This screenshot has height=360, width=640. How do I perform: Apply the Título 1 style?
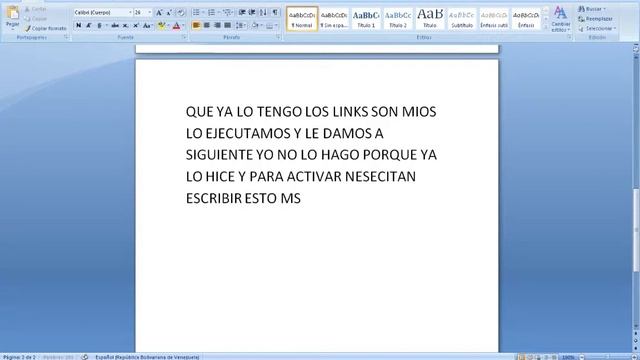[366, 19]
